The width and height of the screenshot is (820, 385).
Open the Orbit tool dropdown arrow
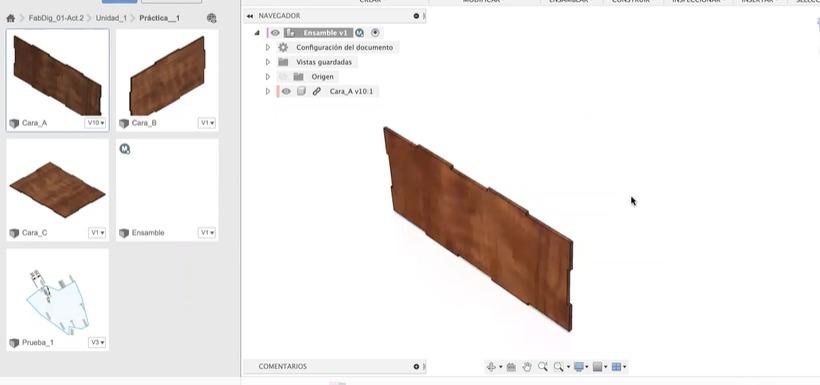point(500,367)
